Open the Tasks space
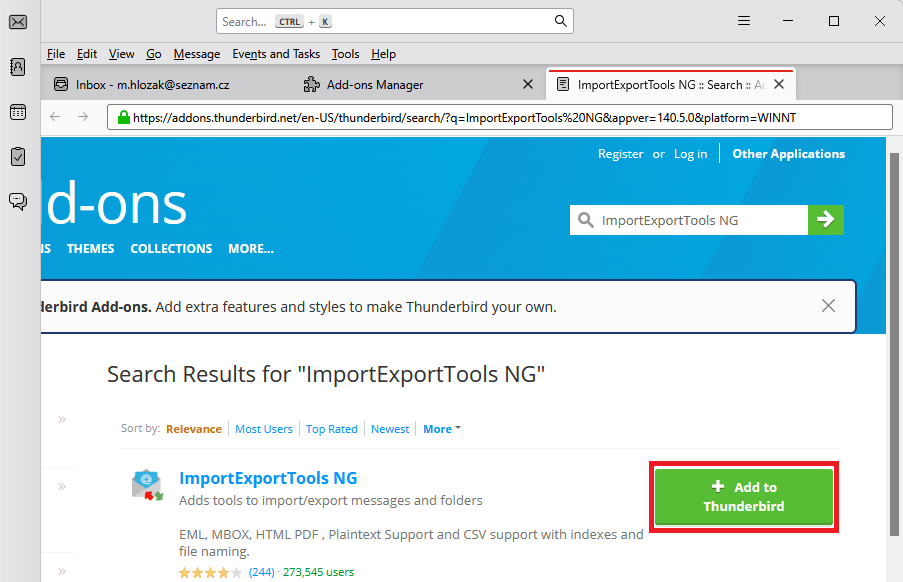 tap(18, 157)
